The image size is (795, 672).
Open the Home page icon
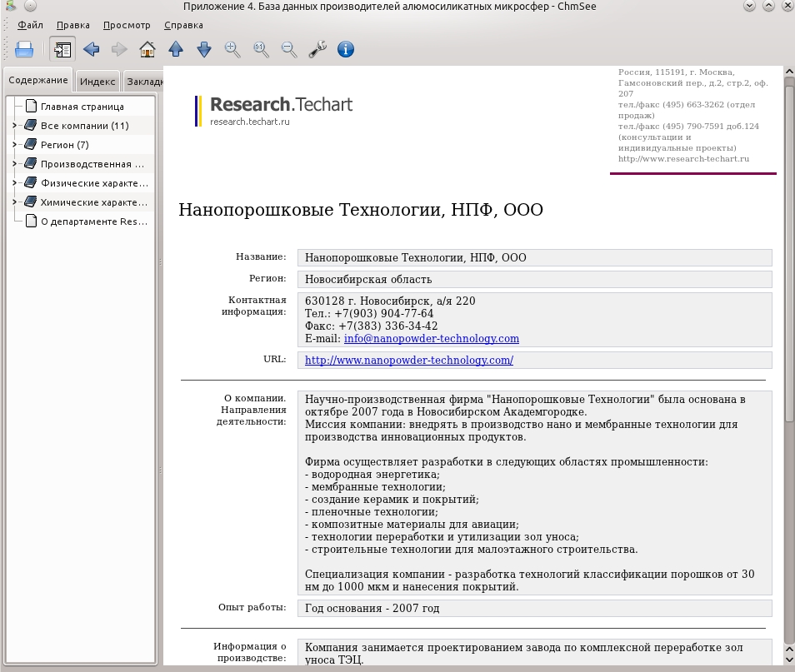147,50
